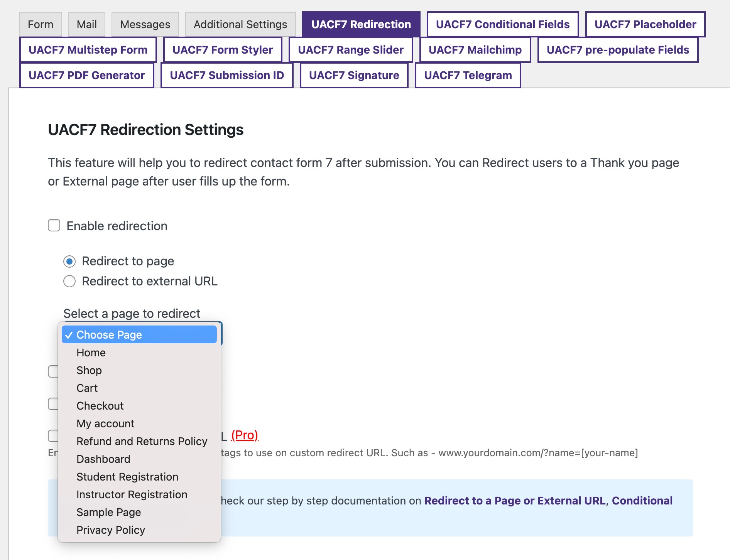The image size is (730, 560).
Task: Select Redirect to page radio button
Action: pyautogui.click(x=69, y=261)
